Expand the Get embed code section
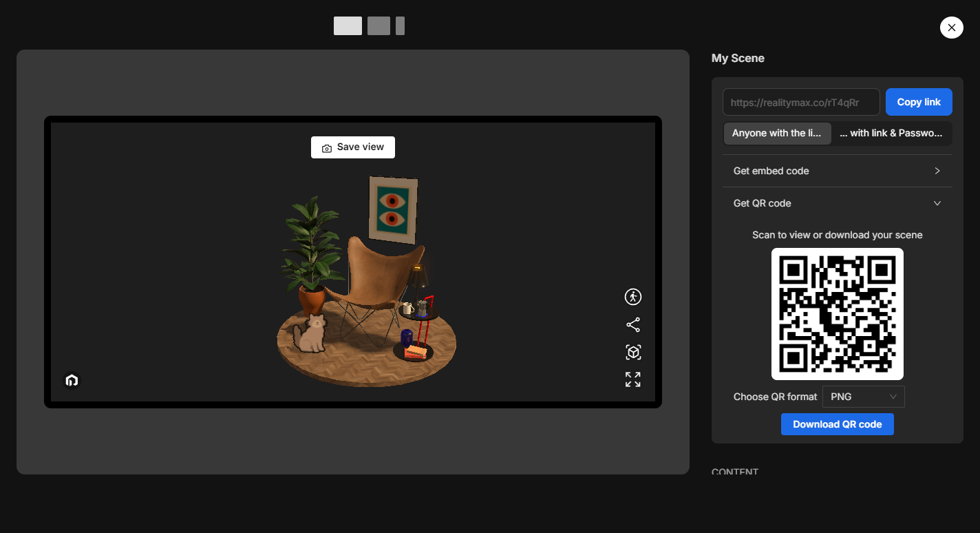This screenshot has width=980, height=533. coord(838,171)
